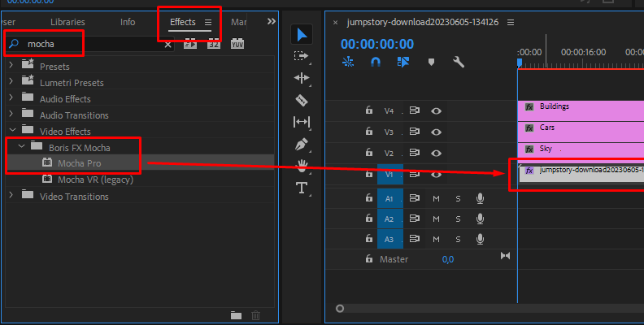The image size is (644, 325).
Task: Solo the A2 audio track
Action: click(x=458, y=219)
